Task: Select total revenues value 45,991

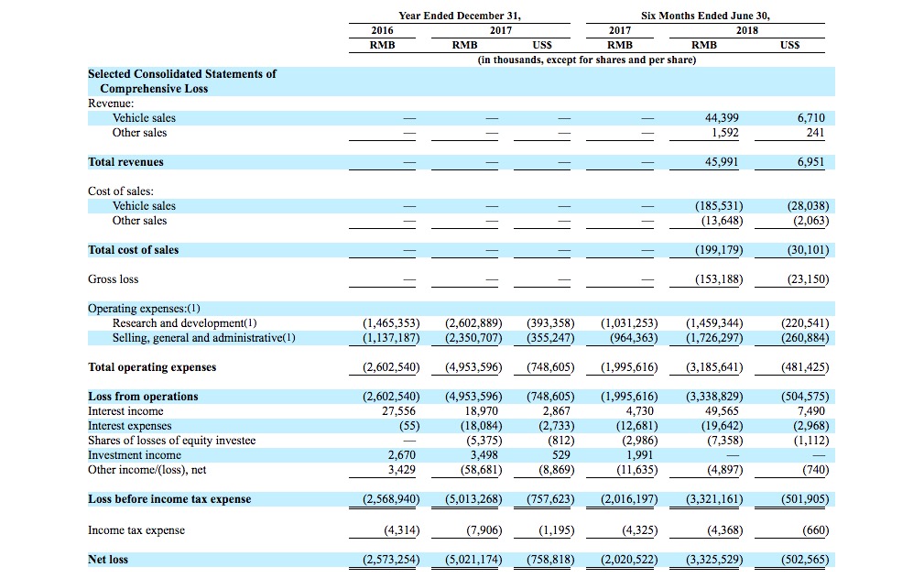Action: click(x=723, y=162)
